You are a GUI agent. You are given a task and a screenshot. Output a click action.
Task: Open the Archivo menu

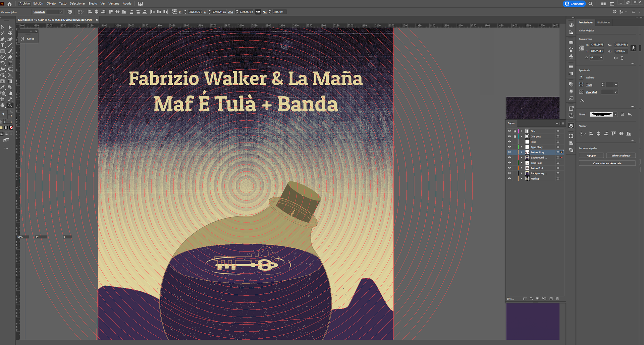(24, 3)
